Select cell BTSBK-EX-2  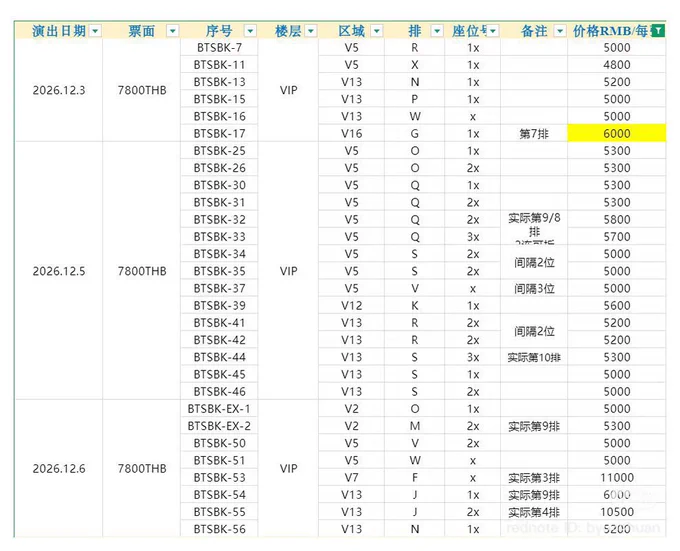click(x=219, y=426)
